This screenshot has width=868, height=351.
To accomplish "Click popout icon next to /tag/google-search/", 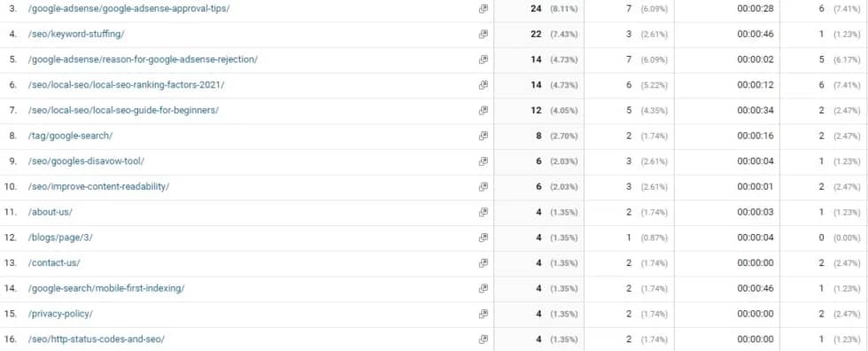I will click(x=484, y=136).
